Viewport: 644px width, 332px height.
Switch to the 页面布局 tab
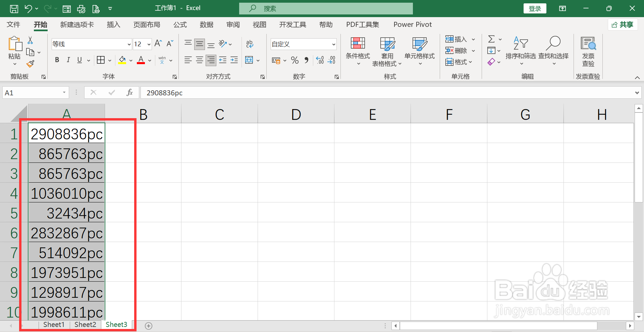pos(147,25)
